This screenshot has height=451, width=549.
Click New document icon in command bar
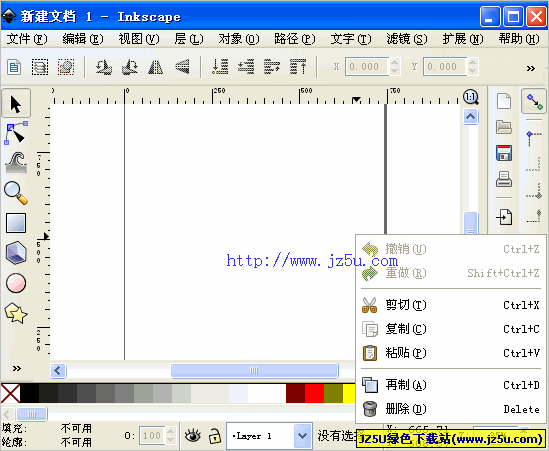pos(504,101)
